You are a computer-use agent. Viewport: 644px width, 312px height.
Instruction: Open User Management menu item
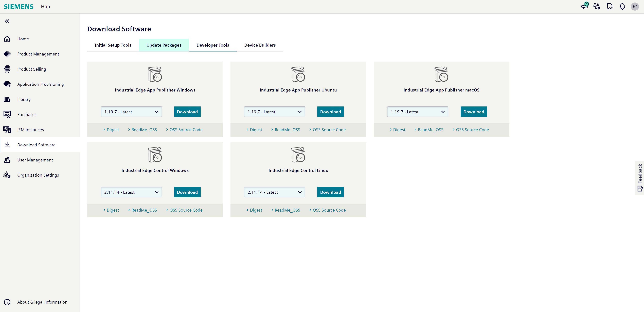coord(40,160)
